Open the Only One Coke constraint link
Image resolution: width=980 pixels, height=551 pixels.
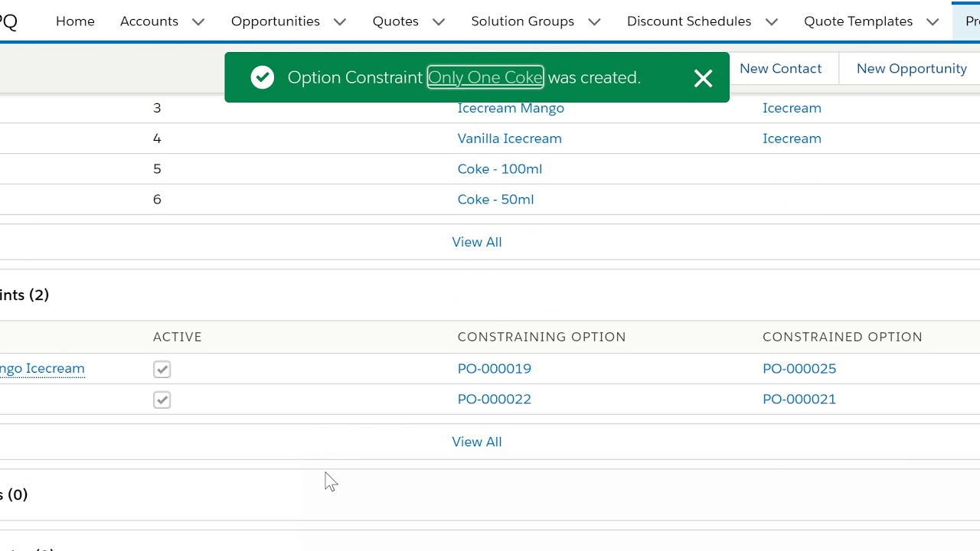[485, 77]
